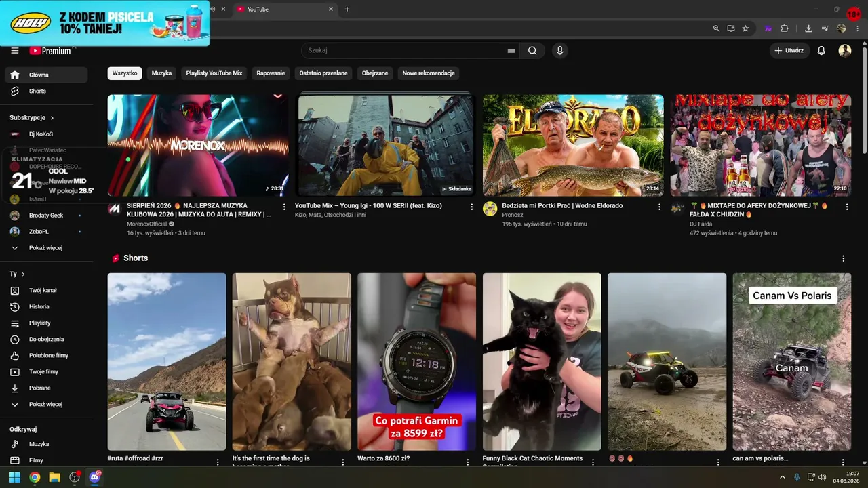Image resolution: width=868 pixels, height=488 pixels.
Task: Open Brodaty Geek channel subscription
Action: click(46, 216)
